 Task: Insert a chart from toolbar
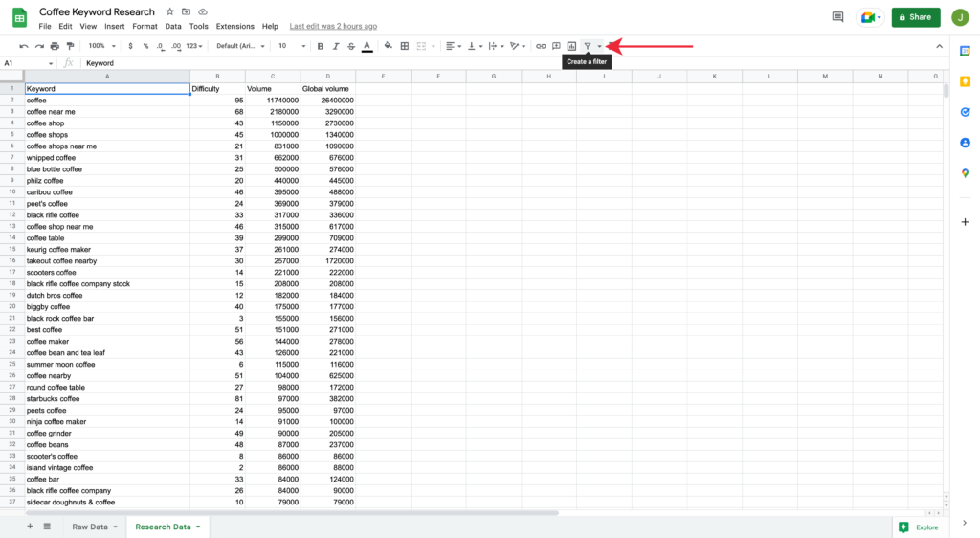tap(571, 46)
